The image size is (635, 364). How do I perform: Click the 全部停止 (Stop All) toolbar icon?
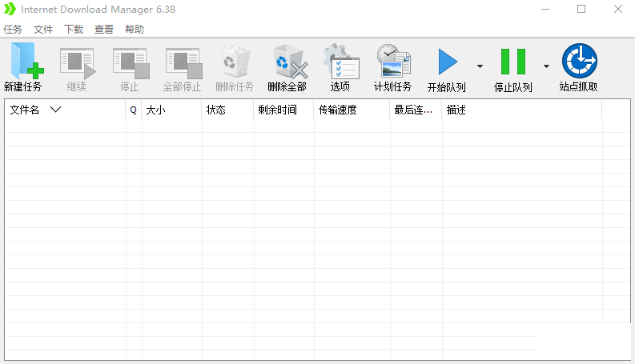tap(182, 62)
